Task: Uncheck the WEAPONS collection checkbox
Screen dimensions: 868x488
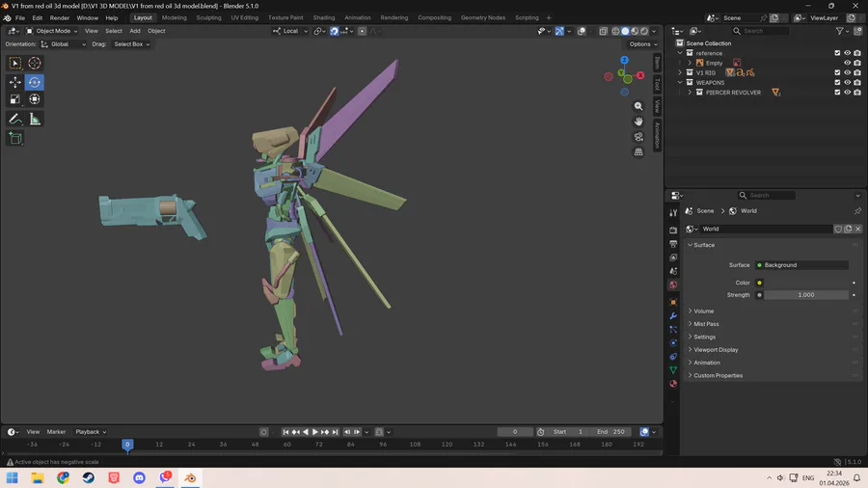Action: tap(837, 83)
